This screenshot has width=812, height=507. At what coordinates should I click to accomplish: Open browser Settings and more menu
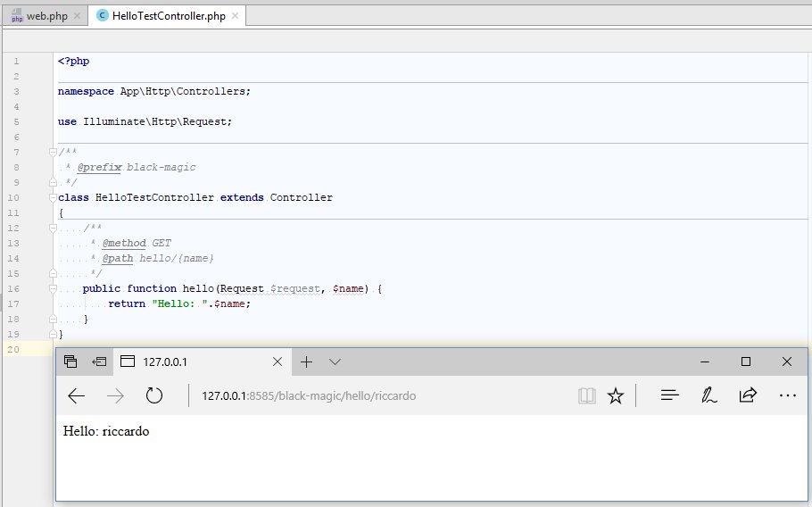pos(787,396)
